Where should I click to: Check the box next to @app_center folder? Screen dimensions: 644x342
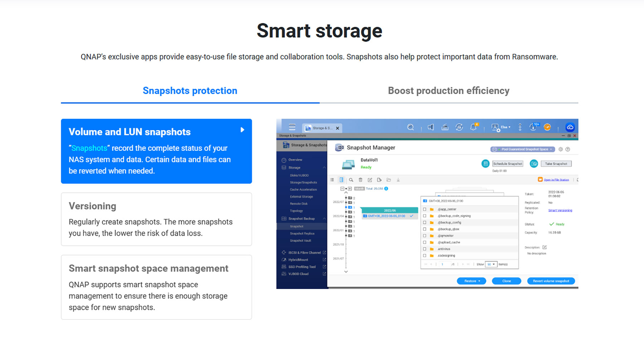425,209
